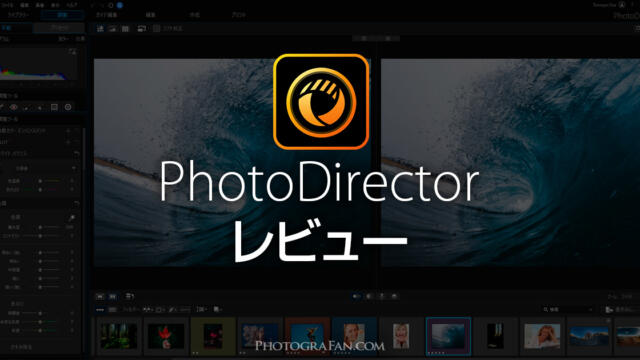Click the blue round icon in the title bar
The width and height of the screenshot is (640, 360).
point(120,5)
